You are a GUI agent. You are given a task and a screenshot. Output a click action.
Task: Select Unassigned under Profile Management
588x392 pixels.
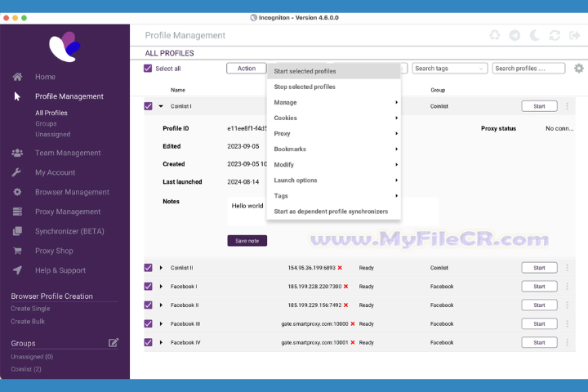tap(53, 134)
